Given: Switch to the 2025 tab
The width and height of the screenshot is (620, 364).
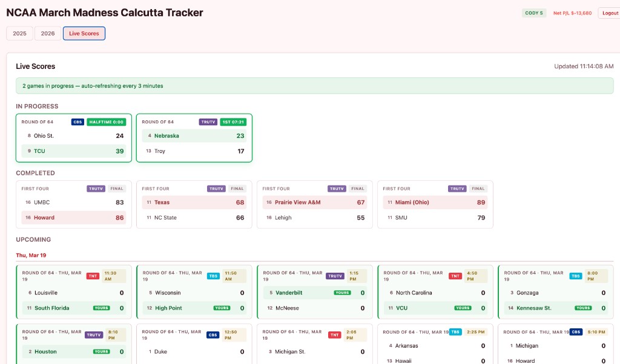Looking at the screenshot, I should tap(19, 33).
